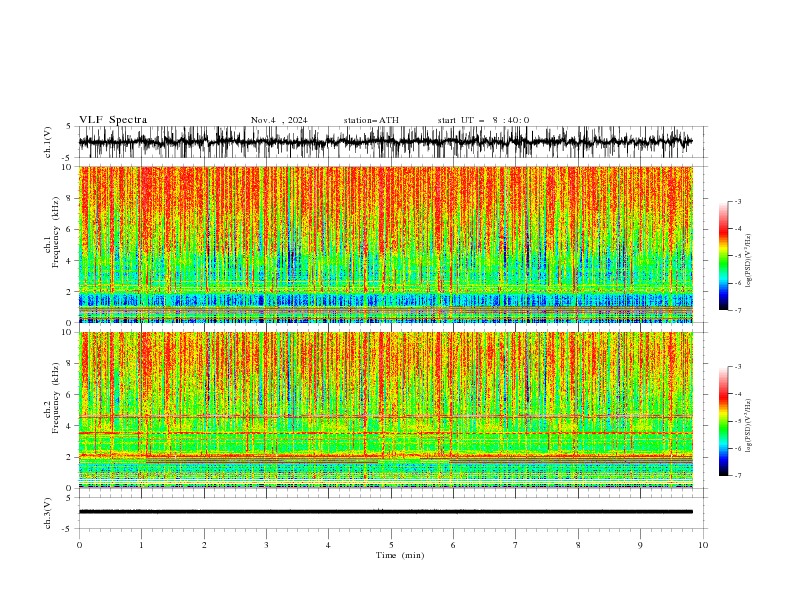
Task: Click time axis tick label "5"
Action: (x=391, y=545)
